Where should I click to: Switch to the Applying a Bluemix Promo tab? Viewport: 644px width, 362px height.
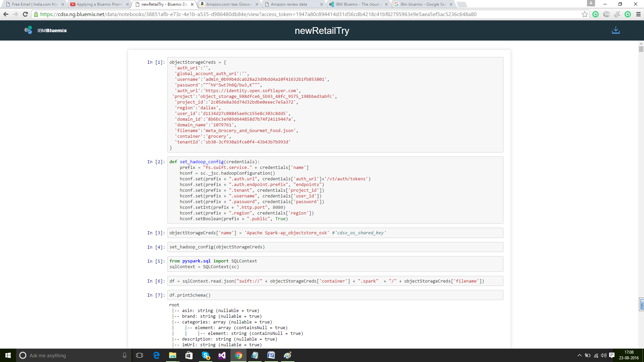(99, 4)
